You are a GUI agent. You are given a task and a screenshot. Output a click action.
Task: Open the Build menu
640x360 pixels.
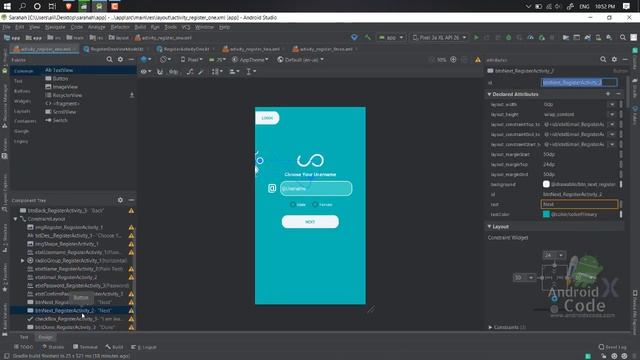click(140, 27)
